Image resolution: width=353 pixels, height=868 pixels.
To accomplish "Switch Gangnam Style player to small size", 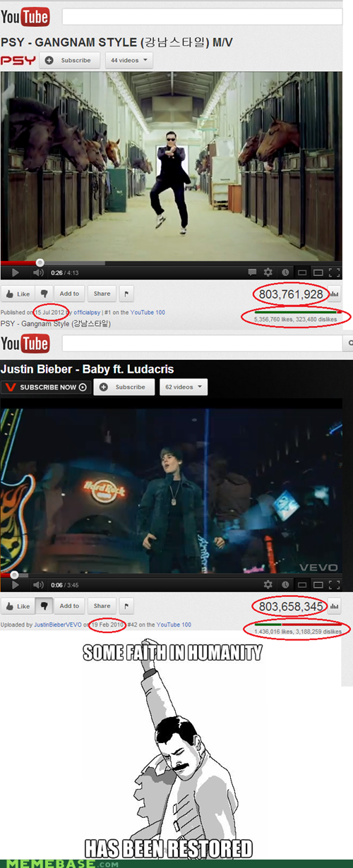I will [x=301, y=272].
